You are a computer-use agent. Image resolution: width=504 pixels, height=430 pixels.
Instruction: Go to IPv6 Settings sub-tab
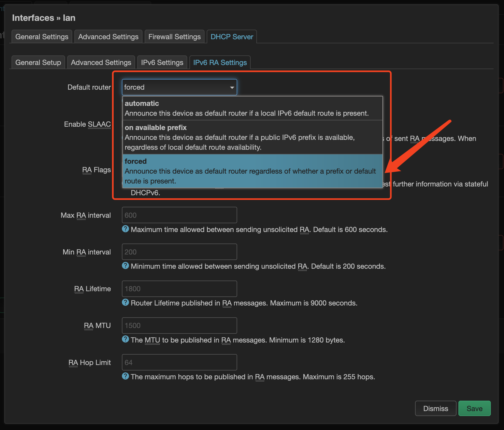[x=162, y=63]
